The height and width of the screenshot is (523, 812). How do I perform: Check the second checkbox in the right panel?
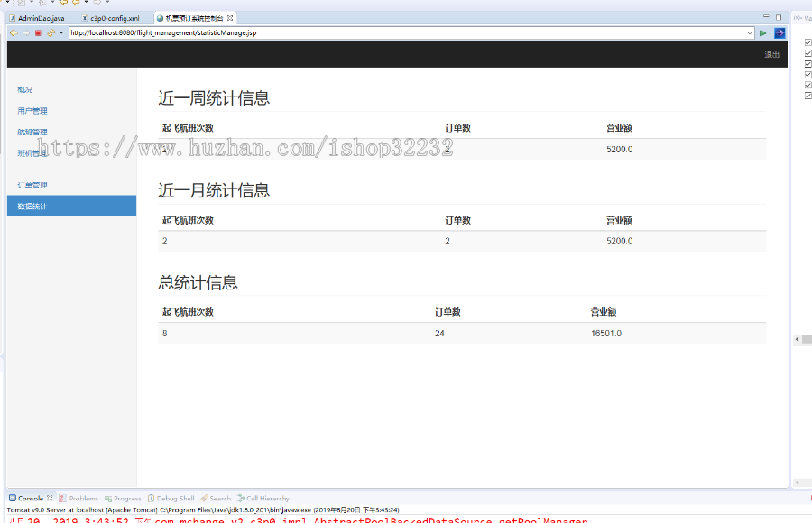pyautogui.click(x=807, y=53)
